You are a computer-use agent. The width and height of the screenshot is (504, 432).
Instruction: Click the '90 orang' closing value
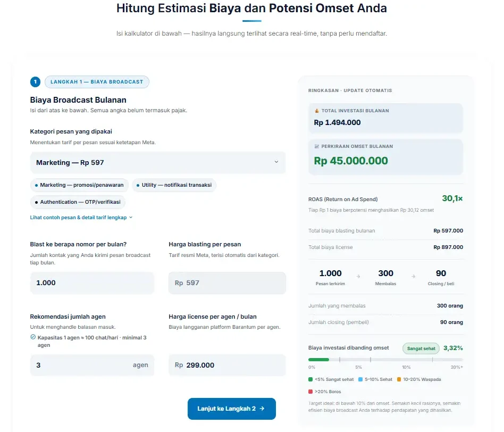click(x=451, y=322)
